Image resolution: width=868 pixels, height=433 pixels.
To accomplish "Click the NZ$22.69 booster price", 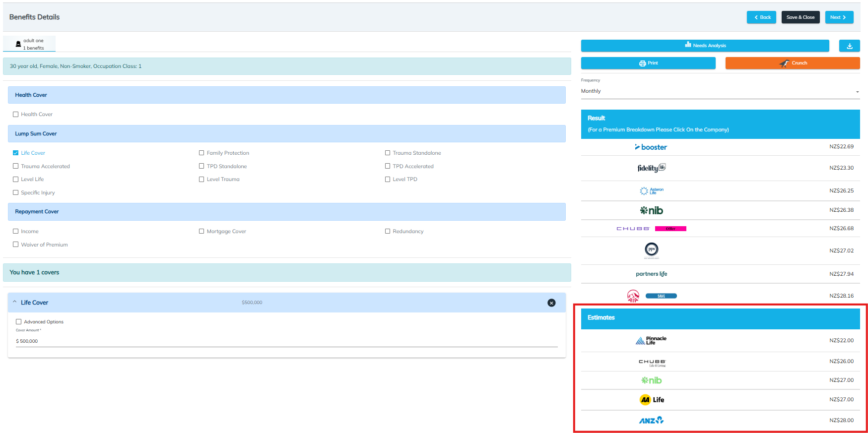I will [x=841, y=147].
